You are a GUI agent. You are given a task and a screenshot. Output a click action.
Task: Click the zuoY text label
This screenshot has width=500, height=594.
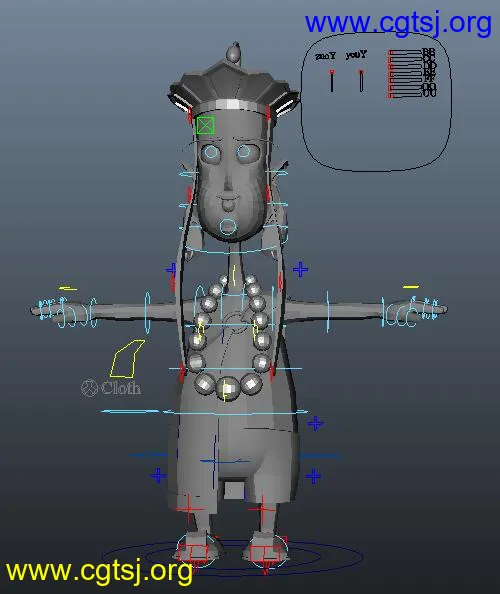coord(326,56)
